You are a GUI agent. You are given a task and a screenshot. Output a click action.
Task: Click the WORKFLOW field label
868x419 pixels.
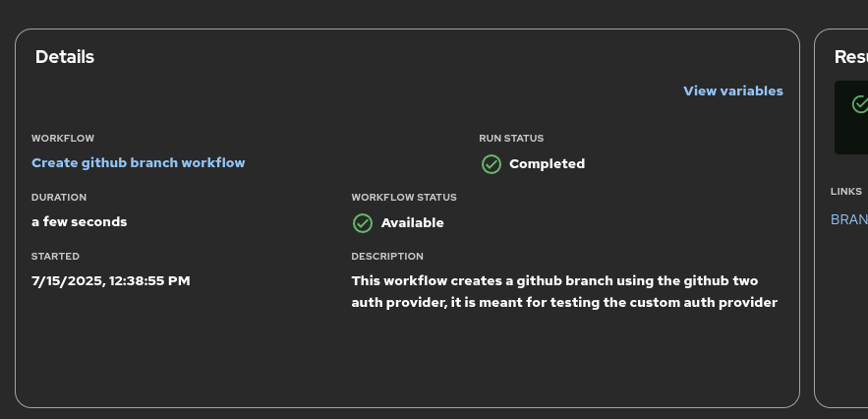coord(63,139)
